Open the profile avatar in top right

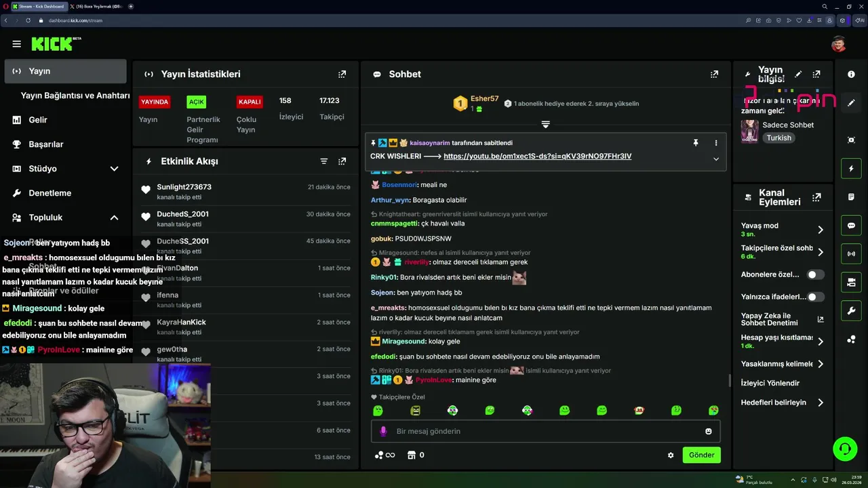click(x=839, y=44)
